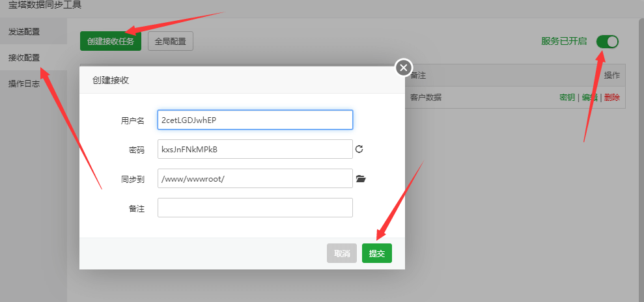644x302 pixels.
Task: Toggle the 服务已开启 service switch
Action: (607, 42)
